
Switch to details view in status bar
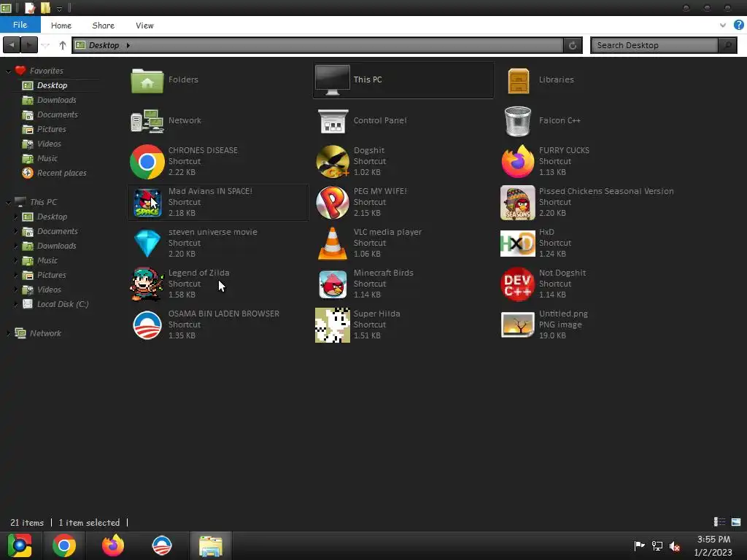(719, 522)
